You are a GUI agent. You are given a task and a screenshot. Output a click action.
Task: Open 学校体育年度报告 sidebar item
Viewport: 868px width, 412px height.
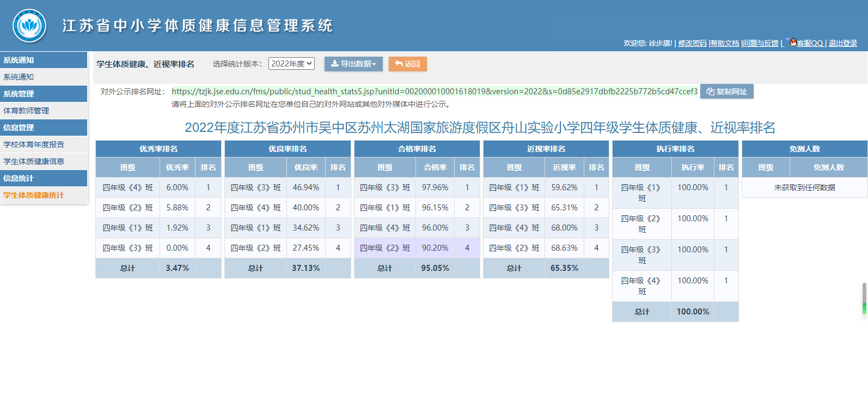[x=44, y=144]
